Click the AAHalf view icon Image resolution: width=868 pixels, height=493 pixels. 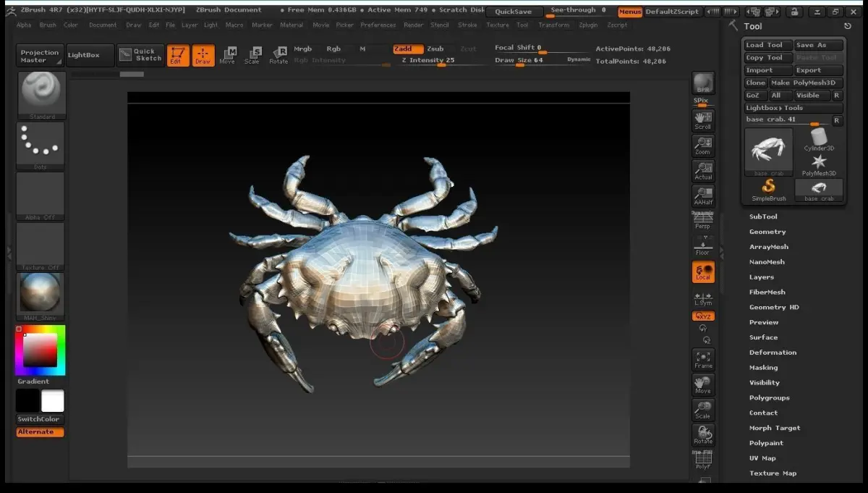pyautogui.click(x=703, y=196)
